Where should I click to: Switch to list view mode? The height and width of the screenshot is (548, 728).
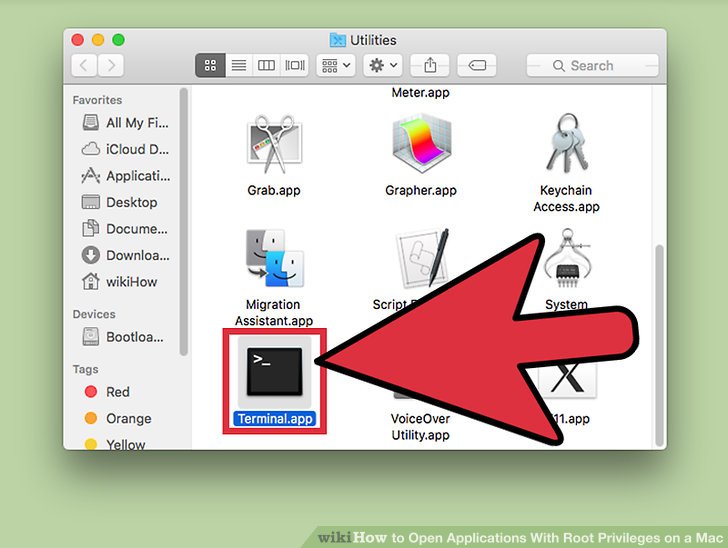coord(239,65)
